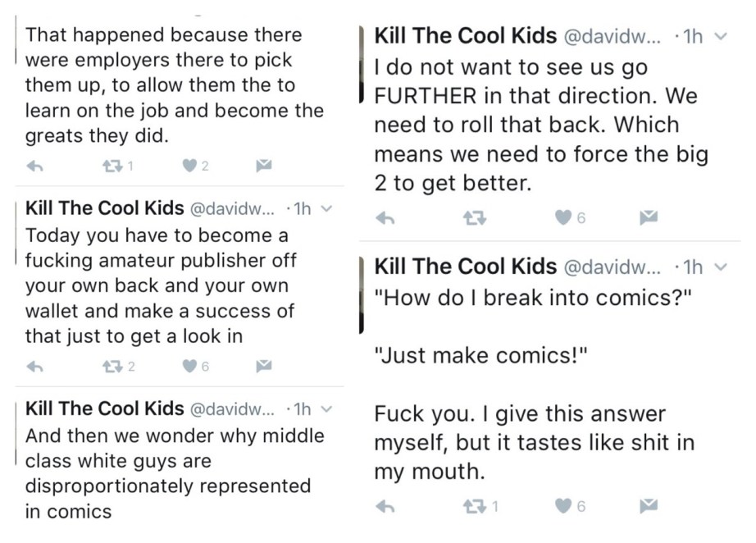
Task: Share "amateur publisher" tweet via direct message
Action: click(264, 366)
